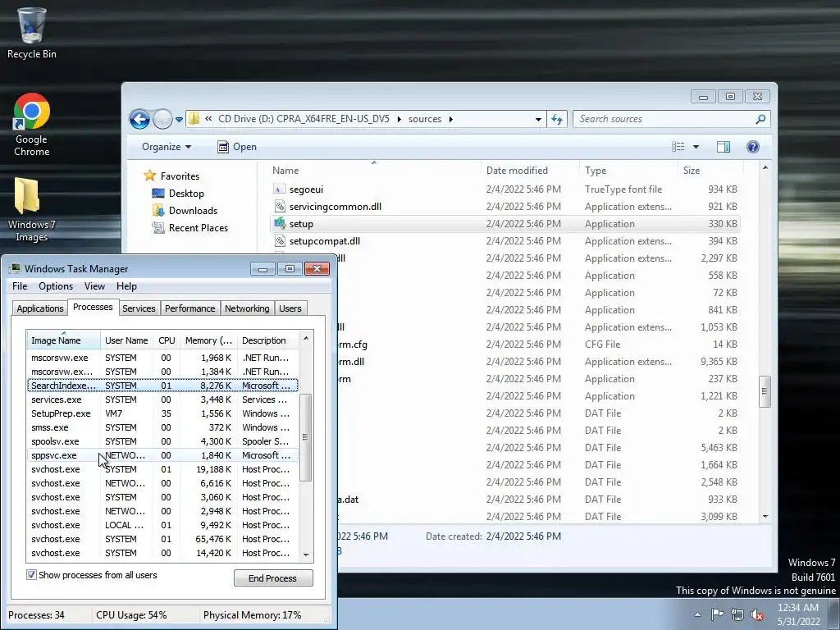
Task: Click the muted volume tray icon
Action: coord(757,615)
